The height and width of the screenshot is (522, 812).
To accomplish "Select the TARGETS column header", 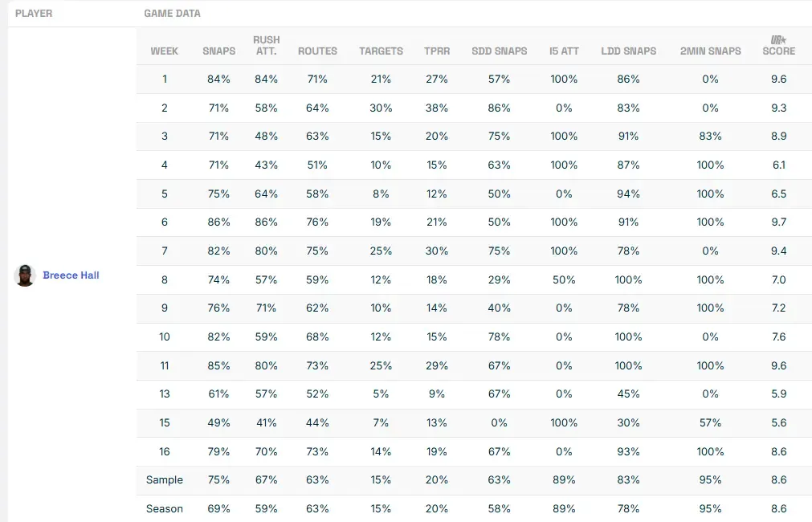I will click(x=381, y=51).
